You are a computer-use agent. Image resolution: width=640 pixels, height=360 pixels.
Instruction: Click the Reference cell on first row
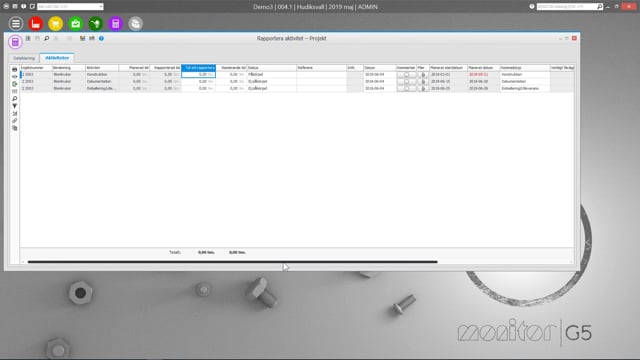coord(321,75)
